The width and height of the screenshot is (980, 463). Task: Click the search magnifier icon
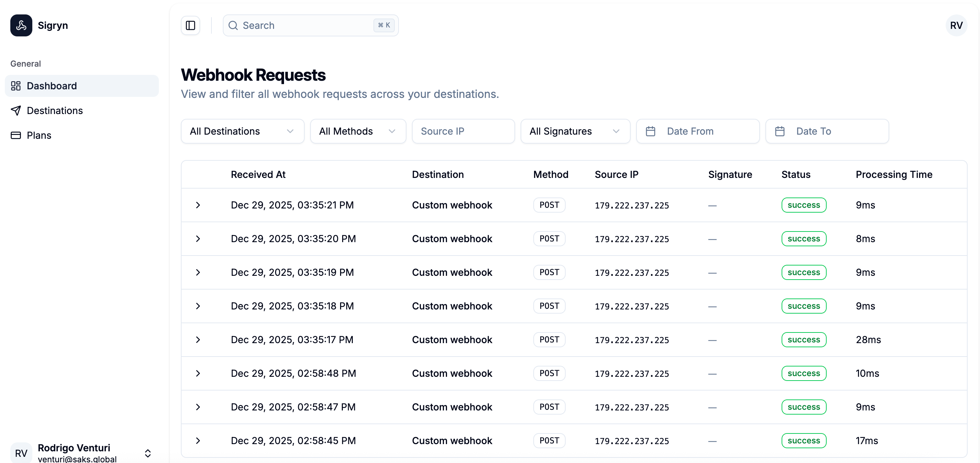pyautogui.click(x=233, y=25)
